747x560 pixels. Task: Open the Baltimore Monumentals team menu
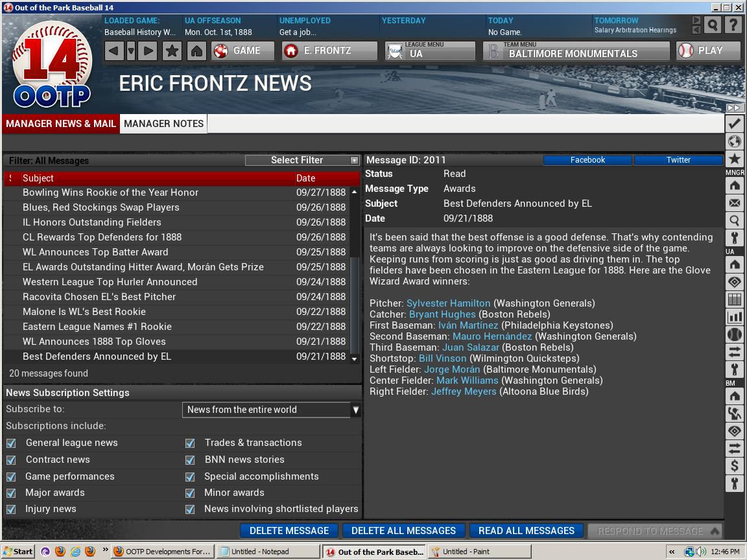[x=576, y=51]
